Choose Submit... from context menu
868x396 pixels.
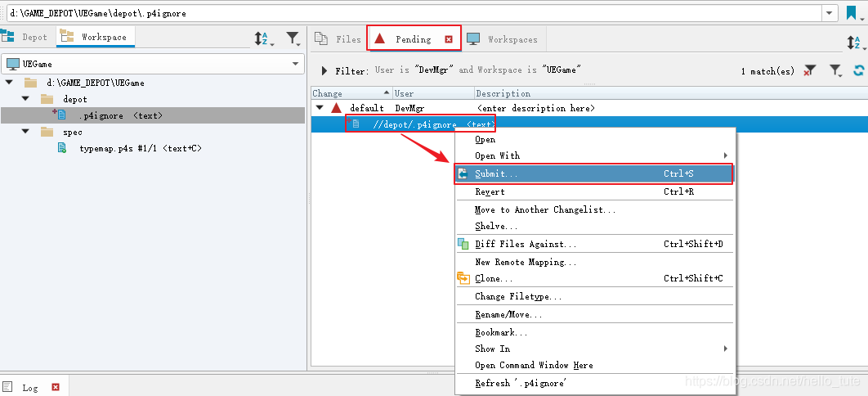[x=595, y=173]
